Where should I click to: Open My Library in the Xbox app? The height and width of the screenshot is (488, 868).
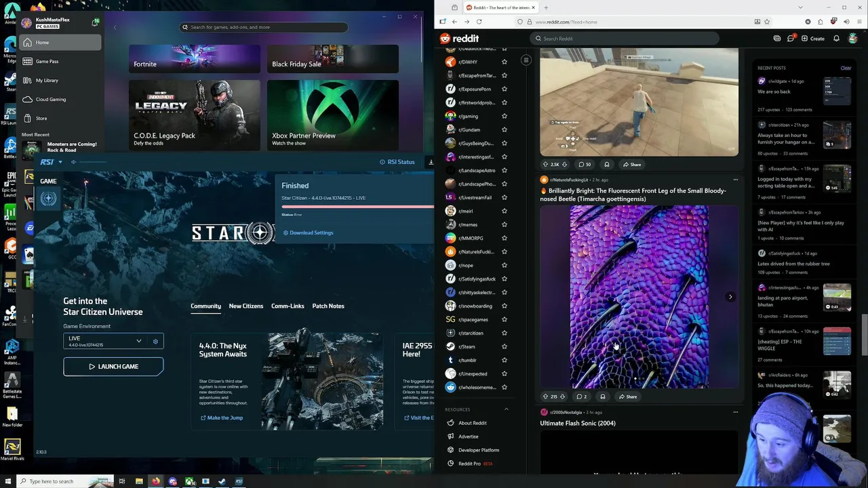pos(60,81)
